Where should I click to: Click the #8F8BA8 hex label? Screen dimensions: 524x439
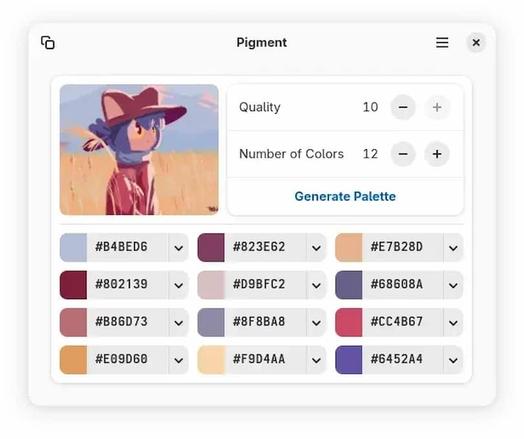coord(259,322)
